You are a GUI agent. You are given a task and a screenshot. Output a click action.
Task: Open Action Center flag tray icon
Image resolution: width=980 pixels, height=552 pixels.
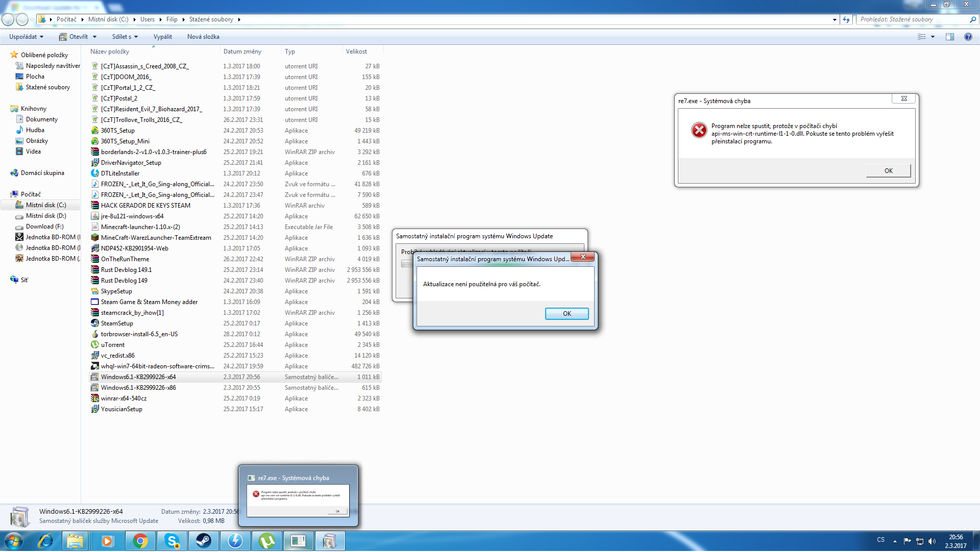click(907, 541)
